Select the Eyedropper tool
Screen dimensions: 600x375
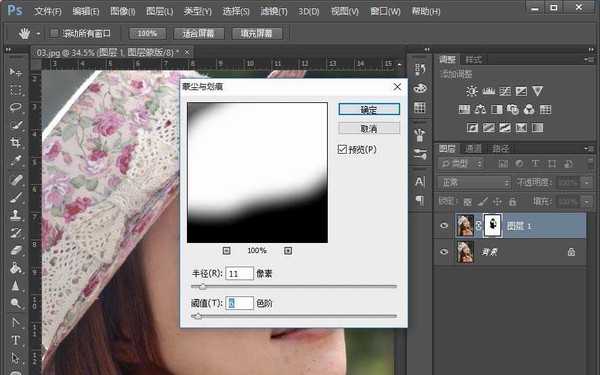pos(16,160)
